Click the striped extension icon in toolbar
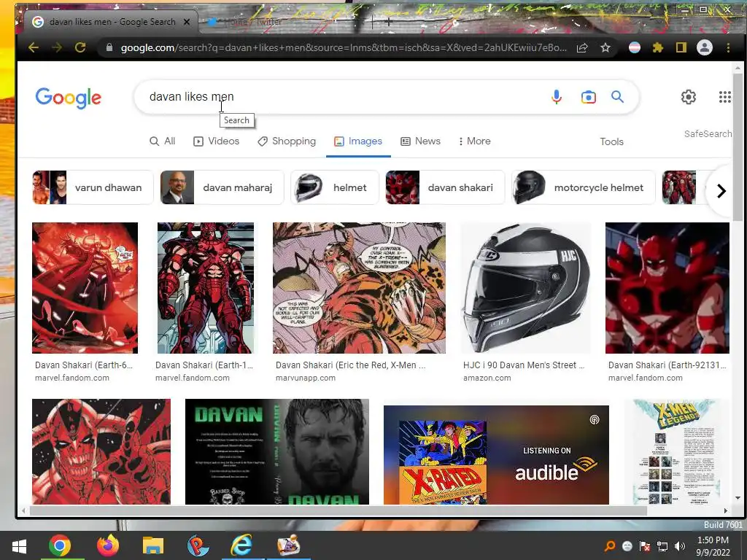This screenshot has width=747, height=560. coord(635,47)
